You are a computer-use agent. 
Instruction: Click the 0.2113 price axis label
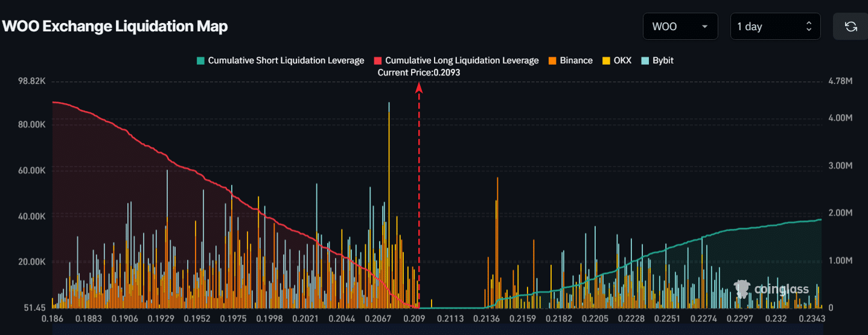point(450,318)
